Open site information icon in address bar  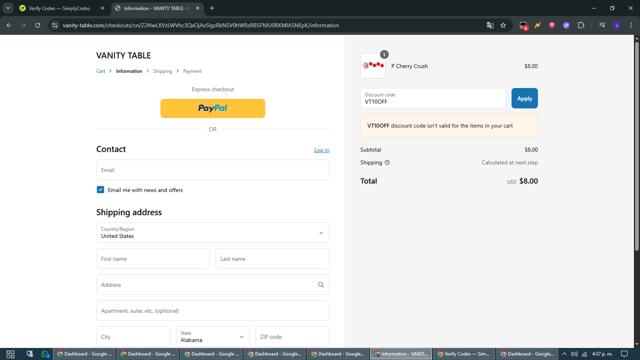tap(54, 25)
